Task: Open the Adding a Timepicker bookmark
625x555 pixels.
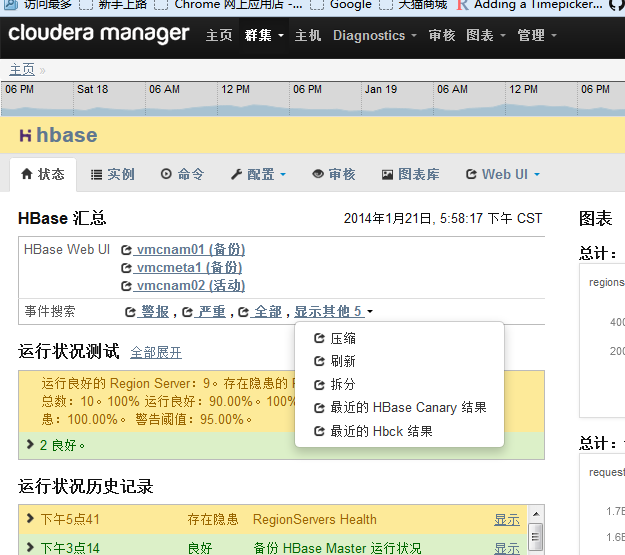Action: (x=531, y=5)
